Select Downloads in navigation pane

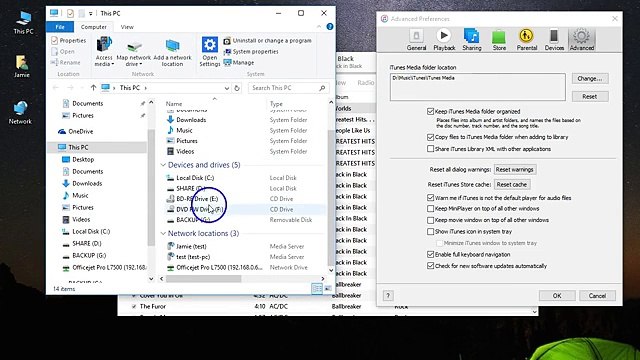click(87, 184)
